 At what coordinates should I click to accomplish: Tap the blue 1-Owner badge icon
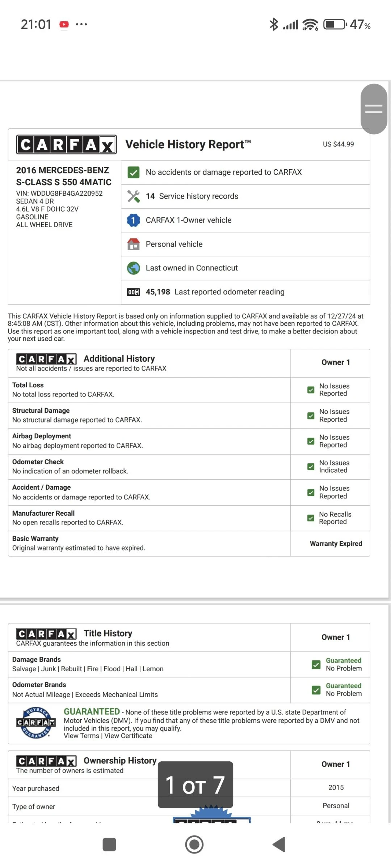[x=133, y=220]
